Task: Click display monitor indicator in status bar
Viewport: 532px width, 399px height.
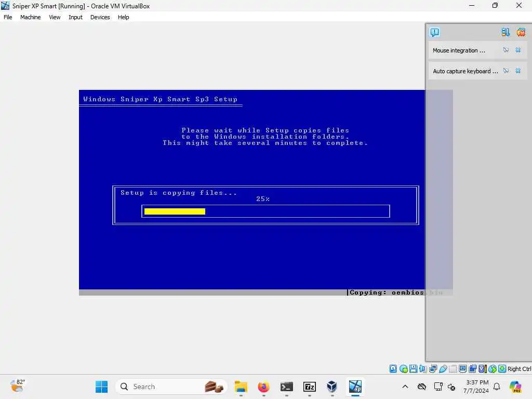Action: click(462, 369)
